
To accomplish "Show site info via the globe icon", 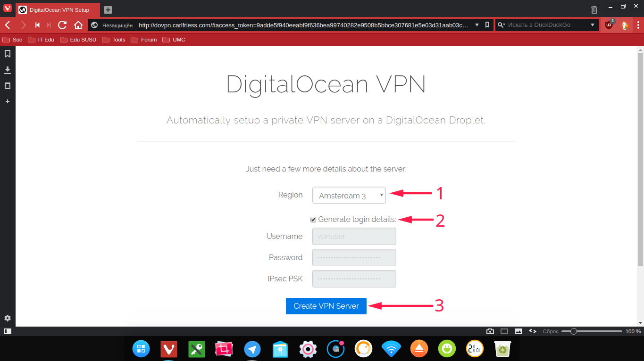I will [x=94, y=25].
